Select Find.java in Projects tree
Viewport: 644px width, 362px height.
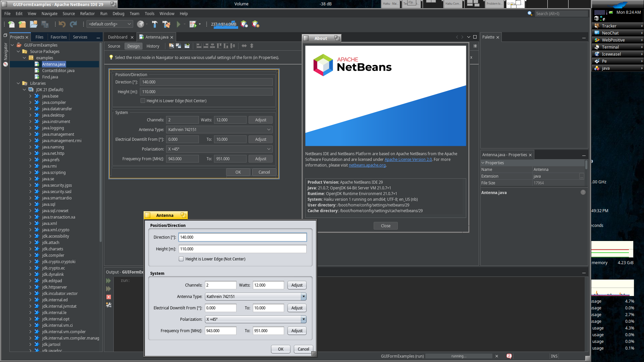coord(50,77)
